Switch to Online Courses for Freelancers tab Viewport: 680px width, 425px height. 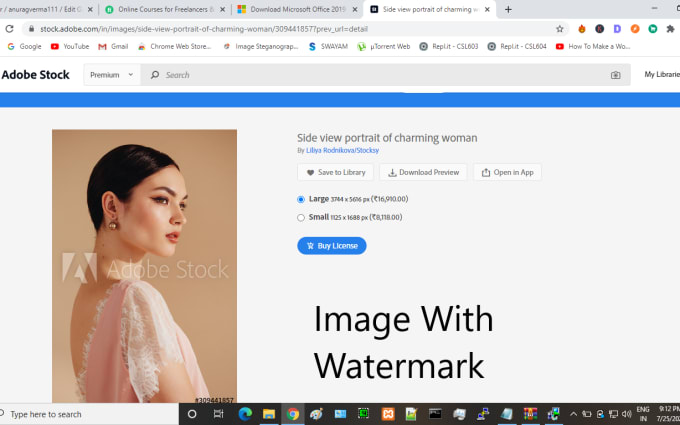click(166, 10)
